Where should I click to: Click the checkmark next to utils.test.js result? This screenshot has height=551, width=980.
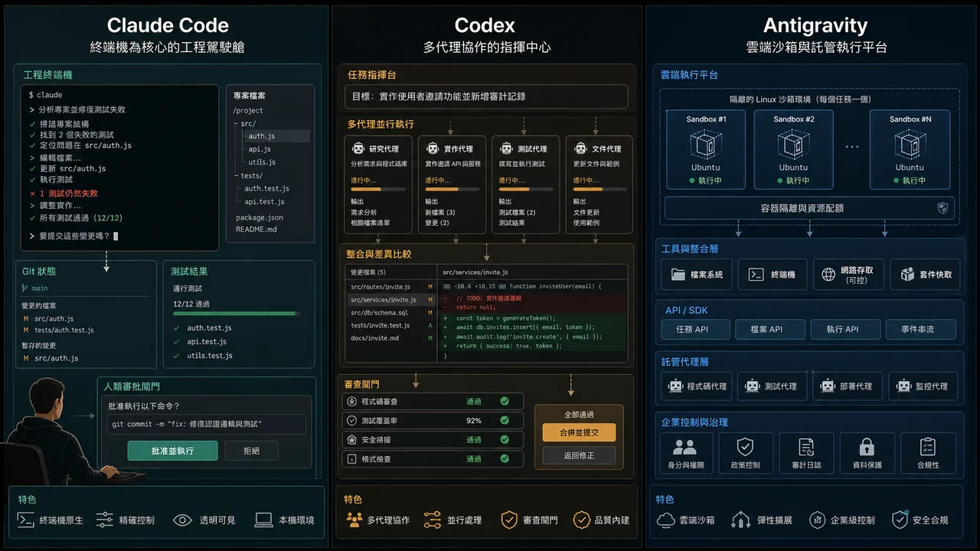coord(175,355)
